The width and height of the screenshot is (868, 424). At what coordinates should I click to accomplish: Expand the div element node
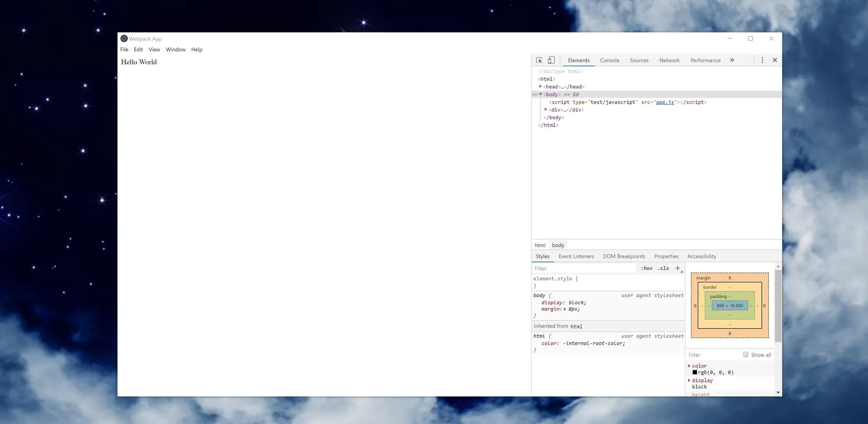(546, 110)
